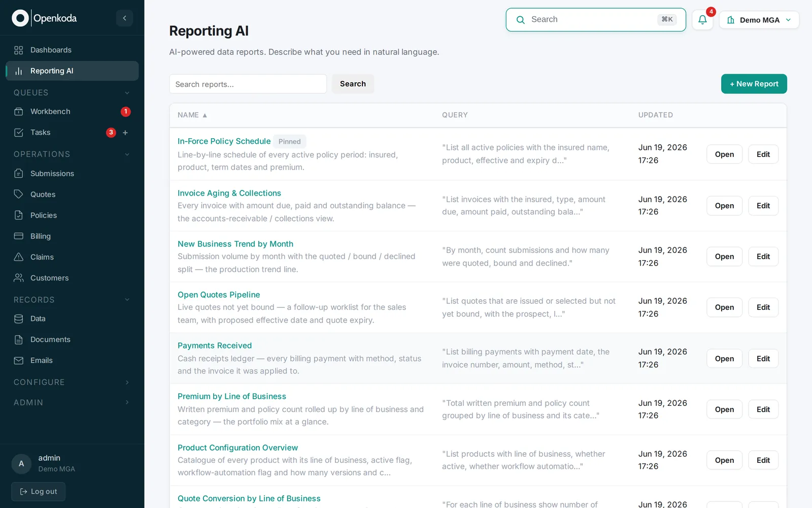Viewport: 812px width, 508px height.
Task: Click the Claims warning triangle icon
Action: click(x=19, y=257)
